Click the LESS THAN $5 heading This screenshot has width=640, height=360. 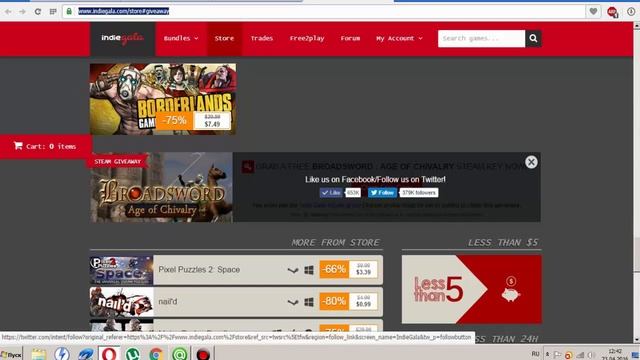(x=503, y=243)
